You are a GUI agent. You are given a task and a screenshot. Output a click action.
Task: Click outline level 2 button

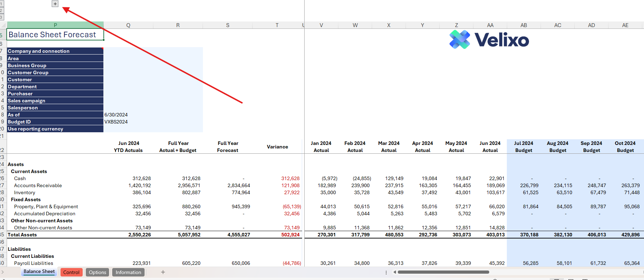pyautogui.click(x=1, y=11)
